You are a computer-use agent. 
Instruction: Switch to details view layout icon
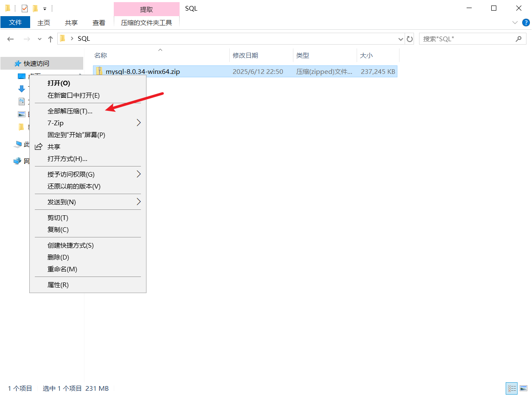pos(512,388)
